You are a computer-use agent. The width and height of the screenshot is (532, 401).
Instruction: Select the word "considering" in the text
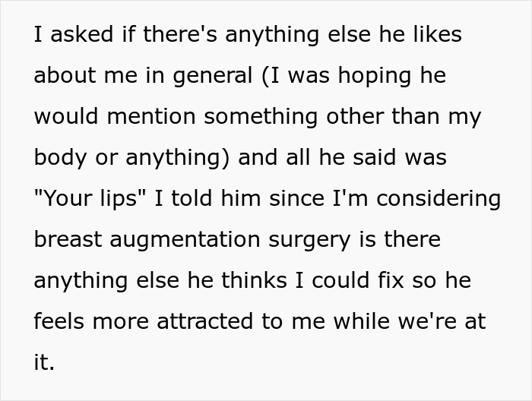point(439,199)
